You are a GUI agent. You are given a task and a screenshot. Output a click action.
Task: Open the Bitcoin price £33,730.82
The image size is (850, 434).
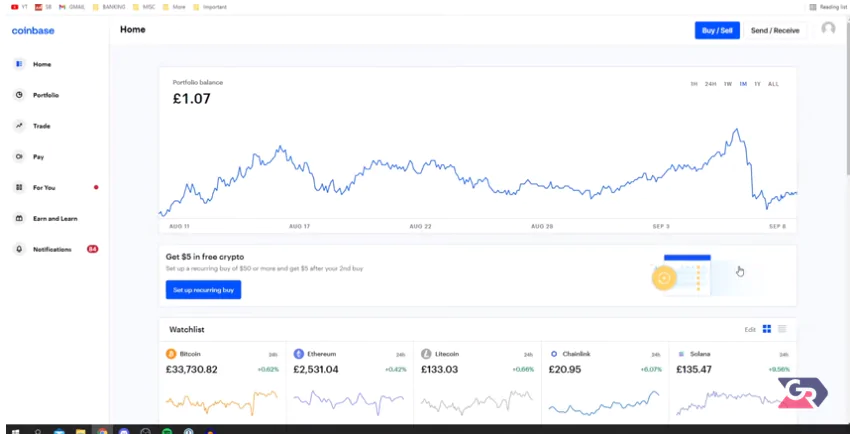coord(191,370)
